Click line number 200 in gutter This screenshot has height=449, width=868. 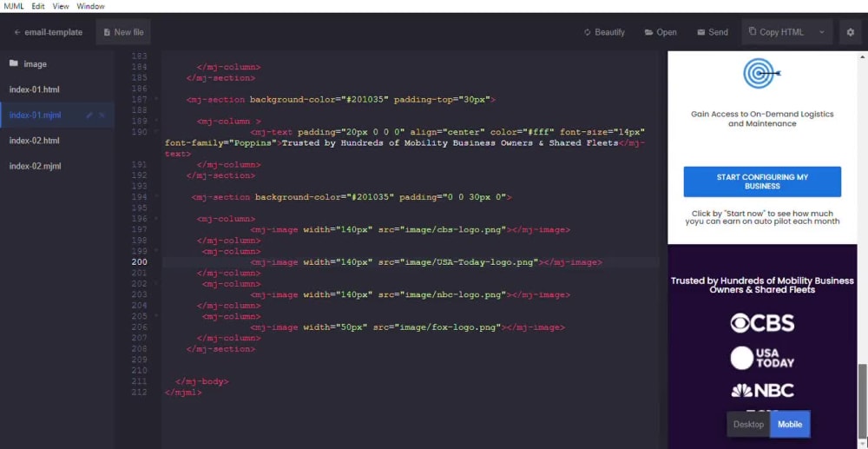(140, 262)
